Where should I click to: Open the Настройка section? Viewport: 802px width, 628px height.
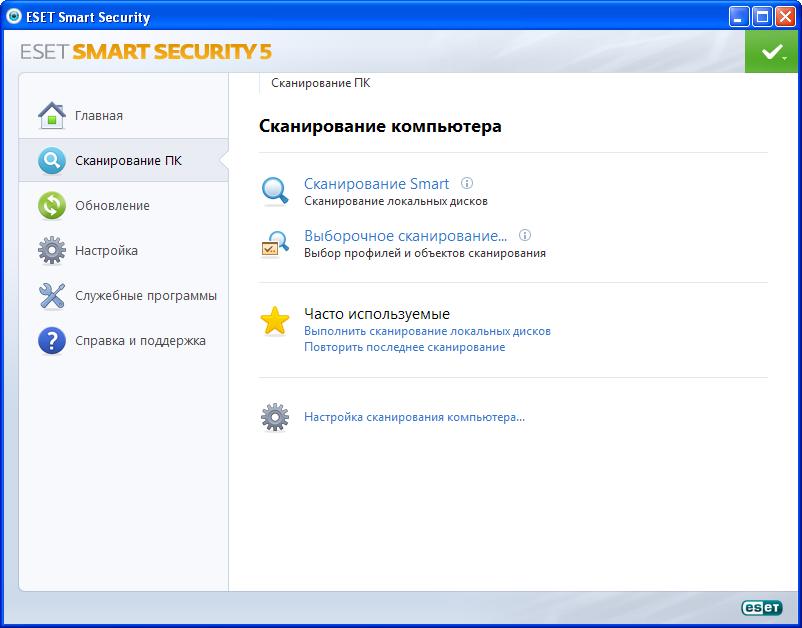point(123,251)
